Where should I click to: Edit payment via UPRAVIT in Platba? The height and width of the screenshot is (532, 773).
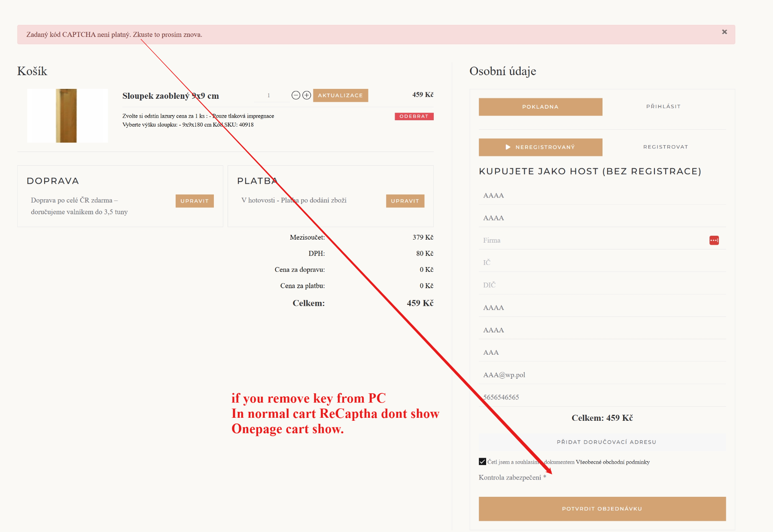[x=405, y=201]
